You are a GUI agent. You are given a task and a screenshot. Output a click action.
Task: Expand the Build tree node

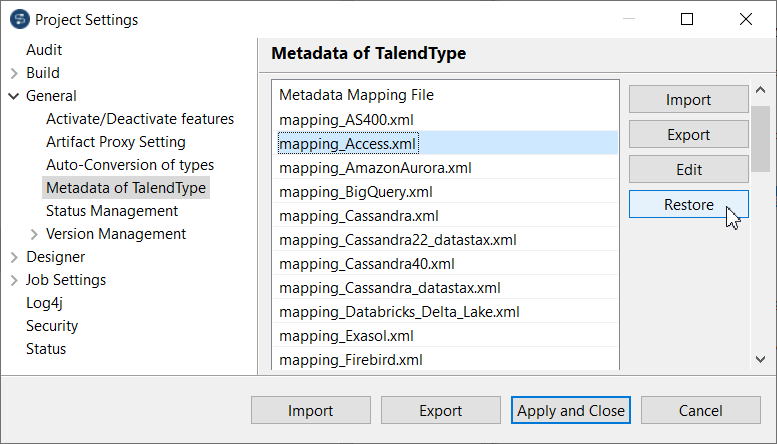tap(14, 73)
